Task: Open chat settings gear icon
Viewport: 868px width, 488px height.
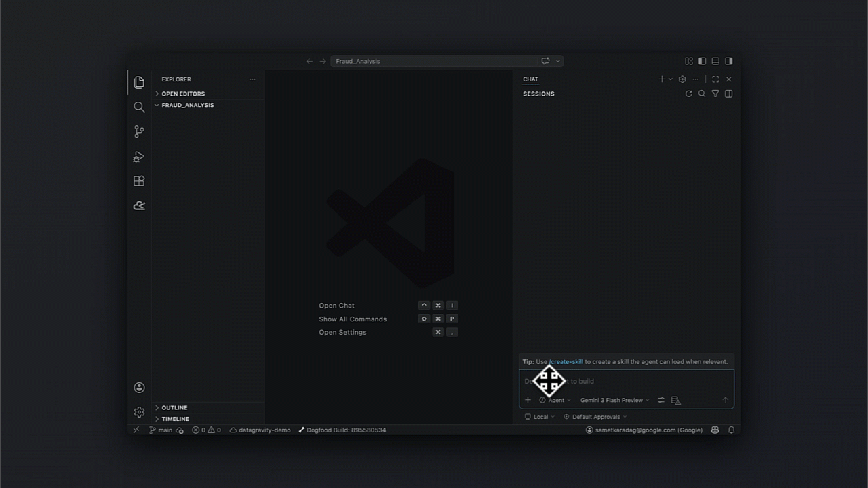Action: click(682, 79)
